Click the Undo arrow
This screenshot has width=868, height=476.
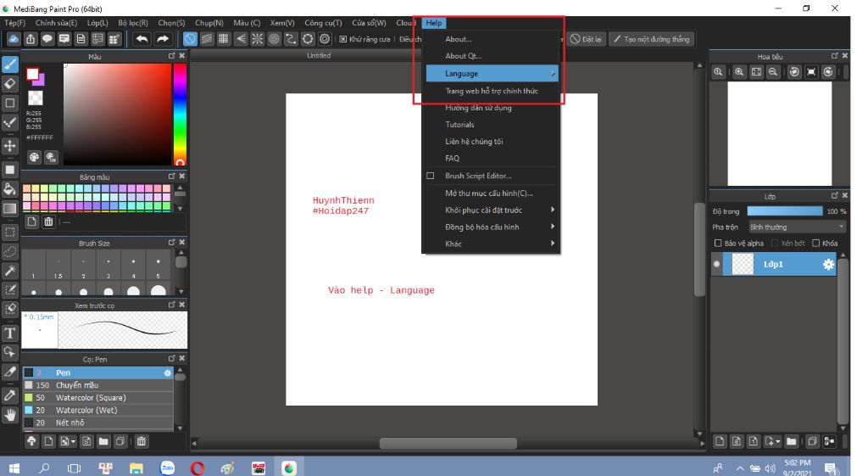coord(142,39)
